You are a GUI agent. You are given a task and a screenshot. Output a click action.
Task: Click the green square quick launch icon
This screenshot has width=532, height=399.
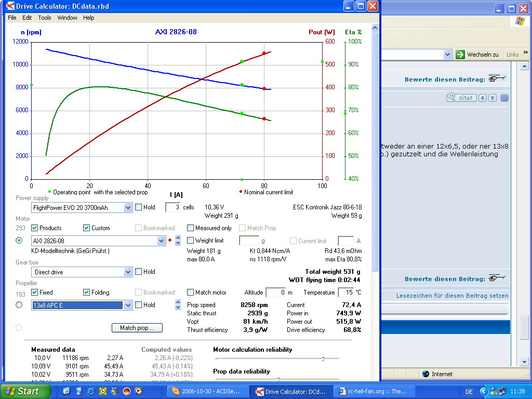click(x=102, y=391)
